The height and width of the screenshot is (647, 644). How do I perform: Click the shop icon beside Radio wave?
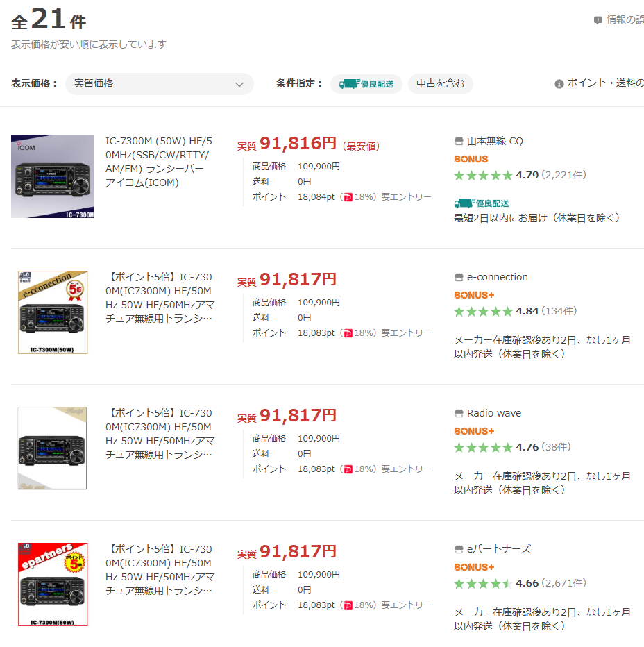click(459, 414)
